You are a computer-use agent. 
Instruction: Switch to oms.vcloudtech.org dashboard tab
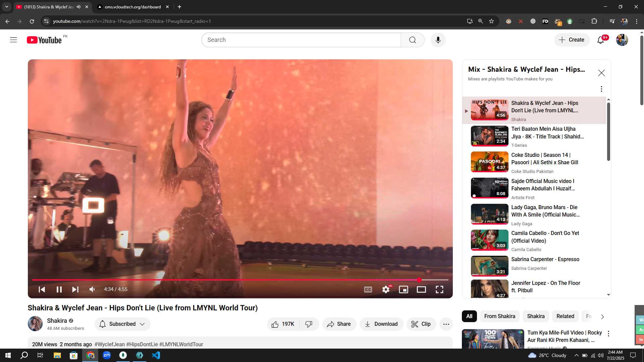(133, 7)
